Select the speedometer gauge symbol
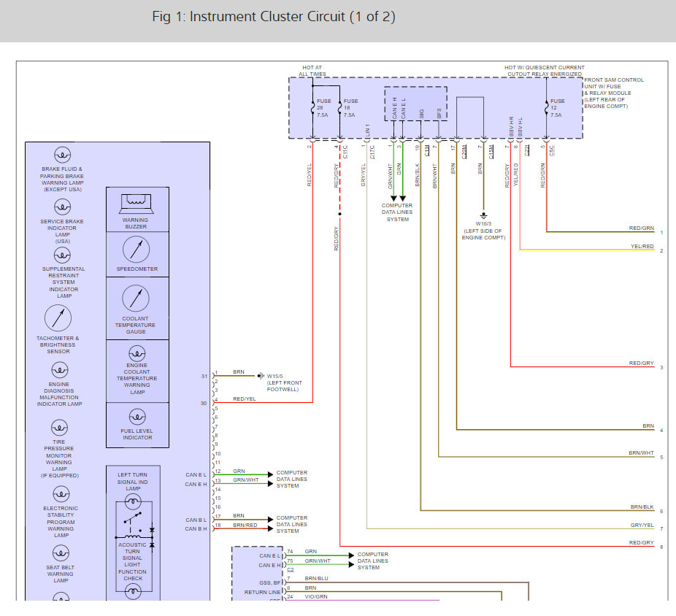The image size is (676, 616). pos(137,250)
